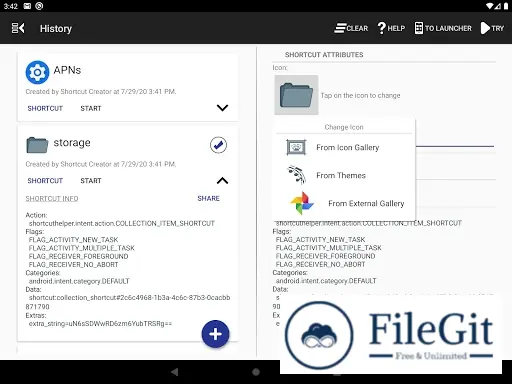The height and width of the screenshot is (384, 512).
Task: Choose From Themes
Action: [x=344, y=175]
